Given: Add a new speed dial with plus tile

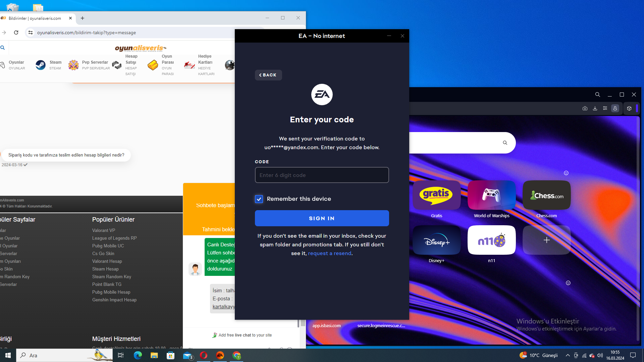Looking at the screenshot, I should [x=546, y=240].
